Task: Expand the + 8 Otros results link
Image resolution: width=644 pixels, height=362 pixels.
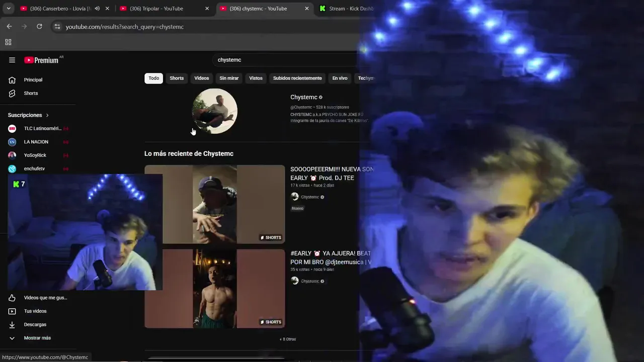Action: pos(288,339)
